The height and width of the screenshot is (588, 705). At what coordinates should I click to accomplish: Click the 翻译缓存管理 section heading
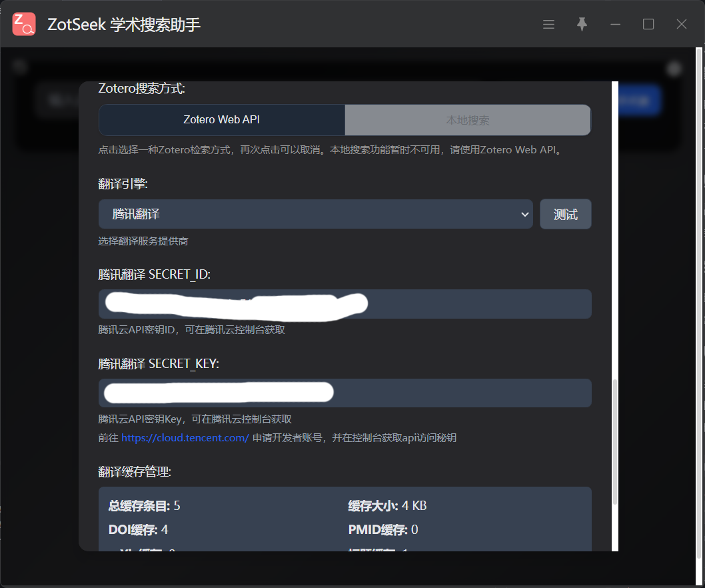[x=135, y=471]
